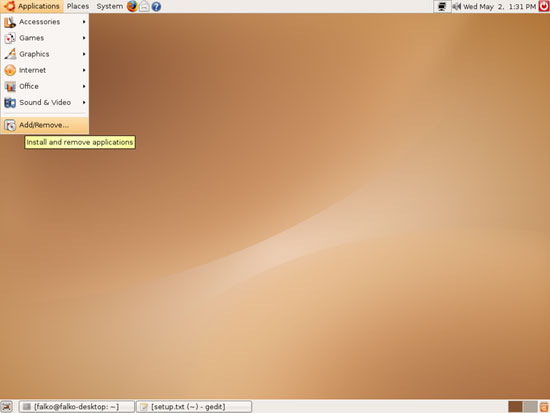The image size is (550, 413).
Task: Open the blue Help question mark icon
Action: 156,6
